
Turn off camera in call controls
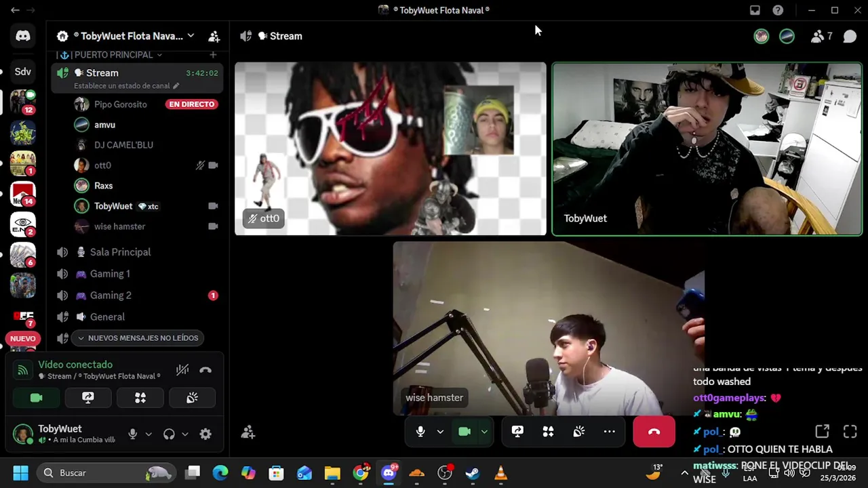point(465,432)
